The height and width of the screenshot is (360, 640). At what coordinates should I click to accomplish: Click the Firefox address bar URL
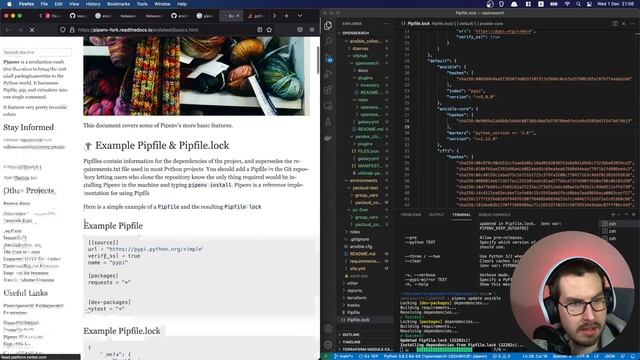pos(138,30)
